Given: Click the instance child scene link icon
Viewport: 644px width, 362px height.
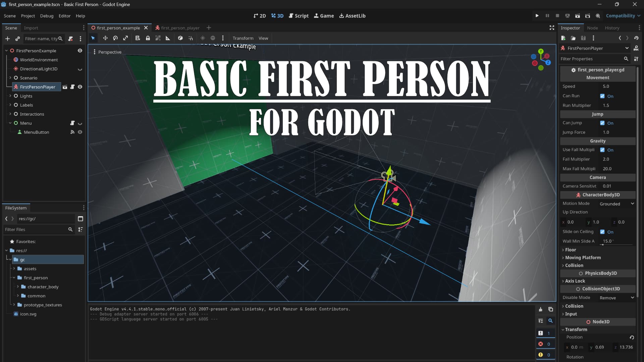Looking at the screenshot, I should pyautogui.click(x=17, y=39).
